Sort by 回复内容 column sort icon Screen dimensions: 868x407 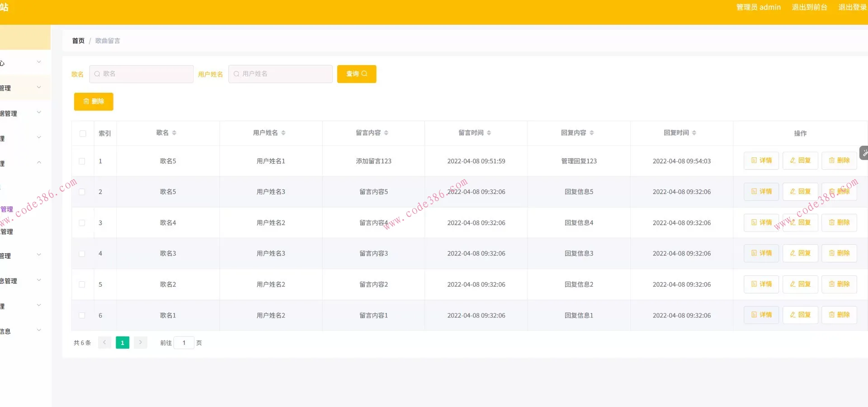click(x=592, y=133)
